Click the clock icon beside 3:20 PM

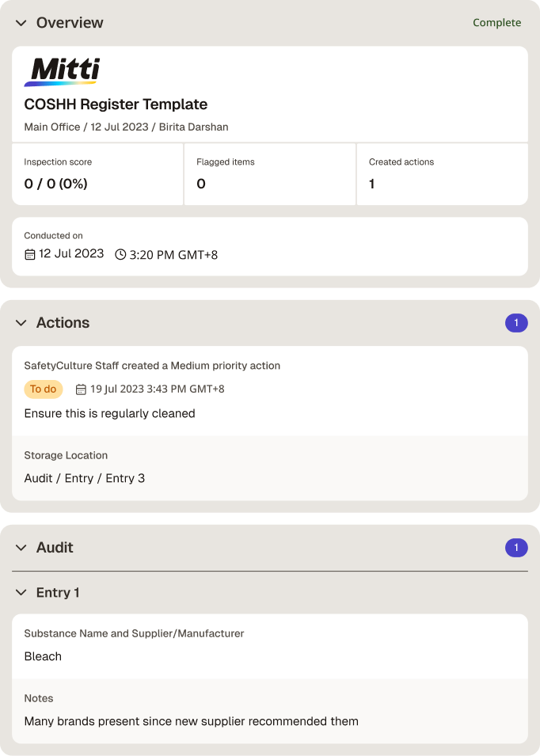point(120,254)
